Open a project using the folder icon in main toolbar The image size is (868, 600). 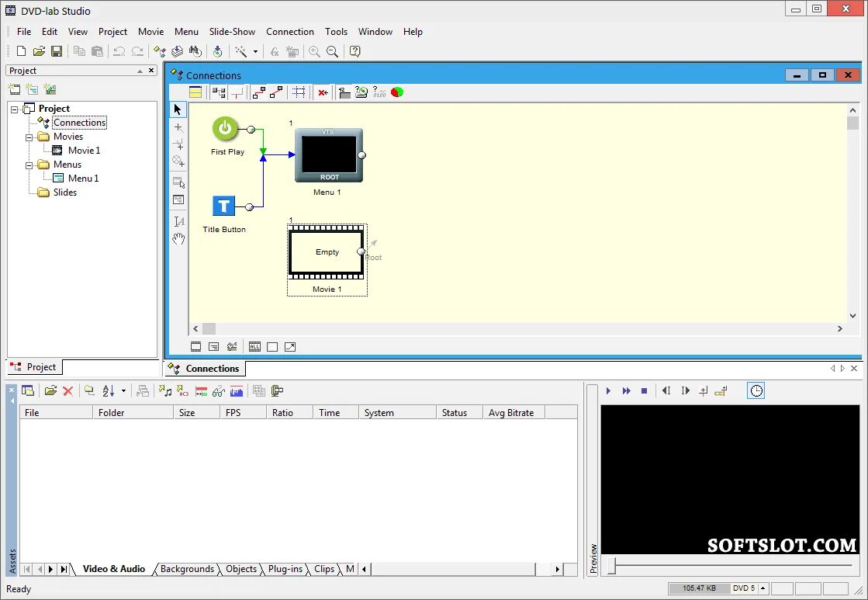click(x=39, y=51)
